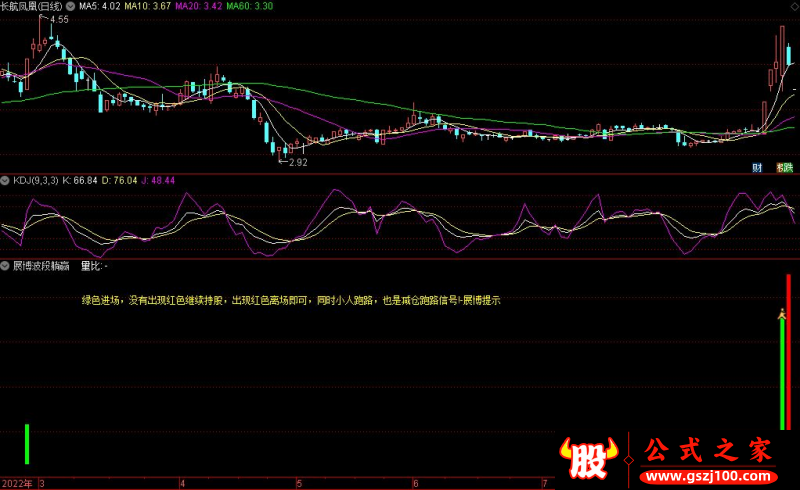
Task: Open the KDJ indicator dropdown circle
Action: (5, 181)
